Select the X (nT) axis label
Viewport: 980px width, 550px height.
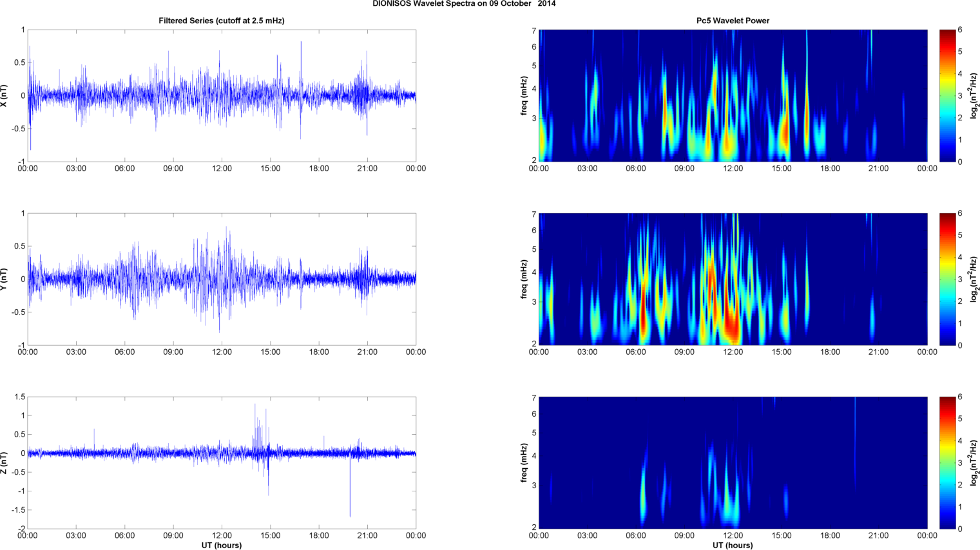(x=5, y=95)
